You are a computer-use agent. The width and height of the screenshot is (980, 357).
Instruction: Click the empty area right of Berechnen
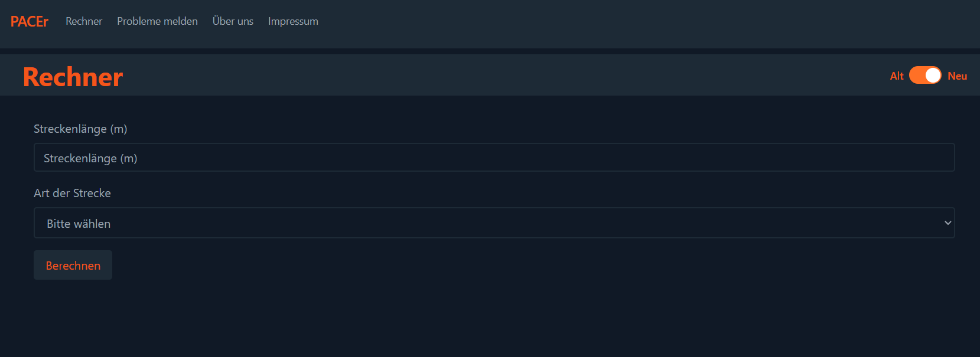pyautogui.click(x=532, y=265)
